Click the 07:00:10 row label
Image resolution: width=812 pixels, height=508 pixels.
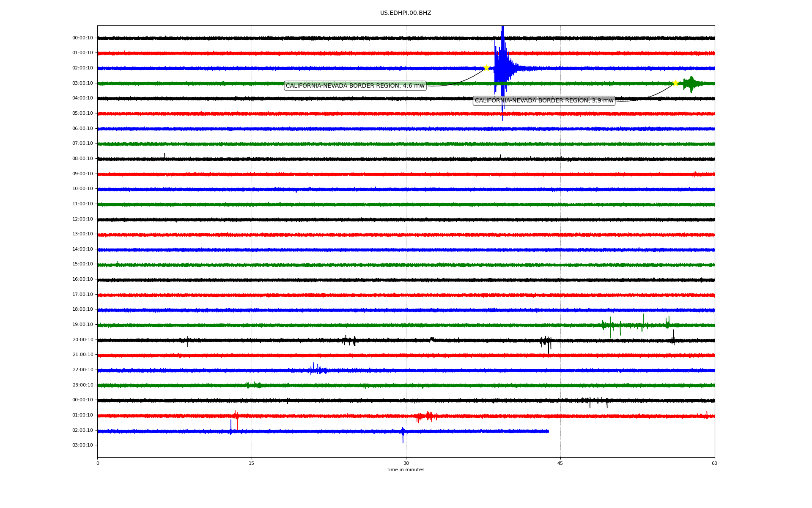(x=82, y=144)
